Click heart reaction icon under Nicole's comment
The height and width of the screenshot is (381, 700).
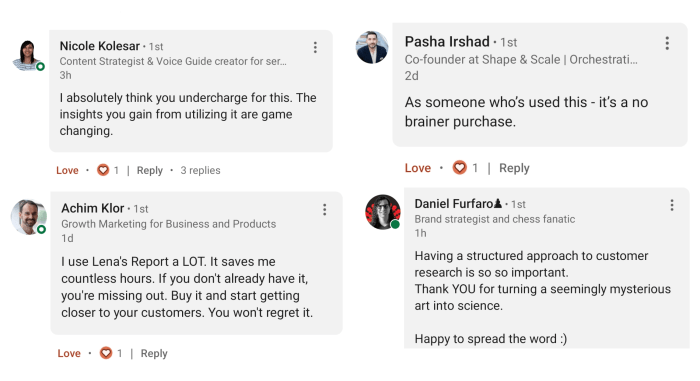pos(103,170)
